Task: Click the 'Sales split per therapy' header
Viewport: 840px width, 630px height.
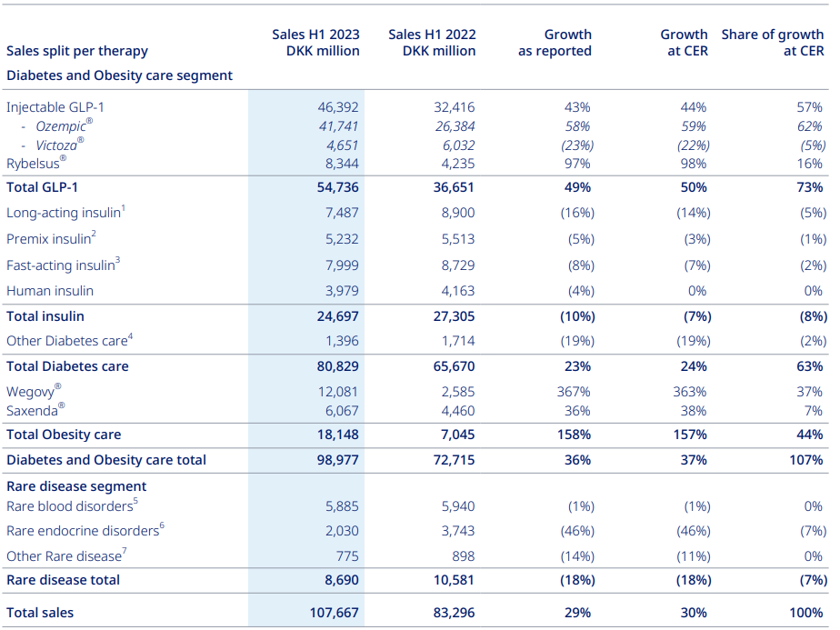Action: (x=77, y=51)
